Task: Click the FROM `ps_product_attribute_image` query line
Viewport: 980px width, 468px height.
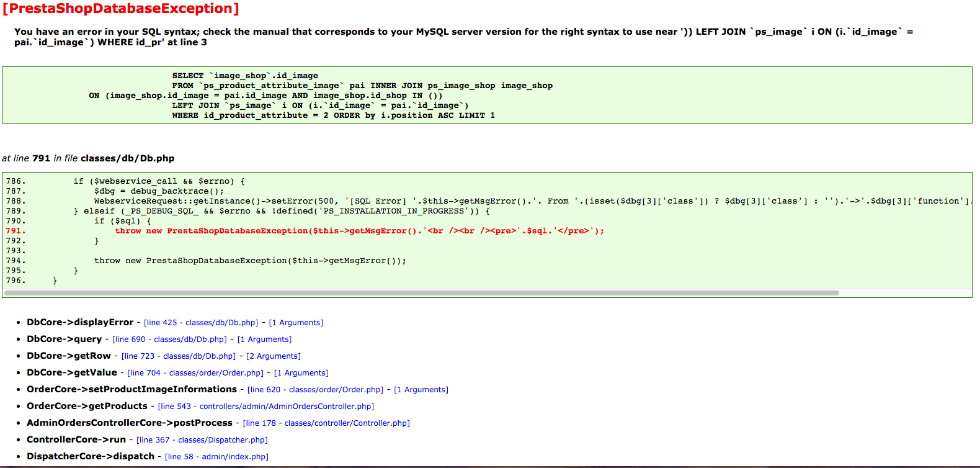Action: 362,86
